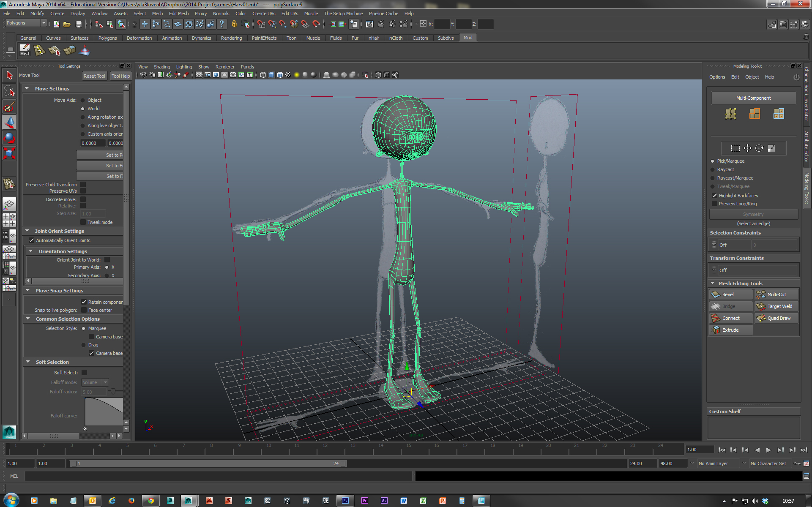Screen dimensions: 812x507
Task: Start the Quad Draw tool
Action: (x=776, y=318)
